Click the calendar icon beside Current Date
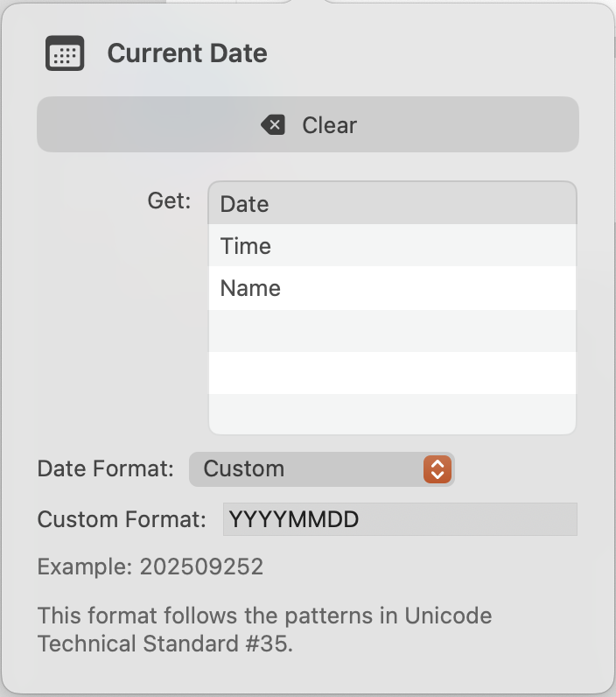 pyautogui.click(x=65, y=53)
